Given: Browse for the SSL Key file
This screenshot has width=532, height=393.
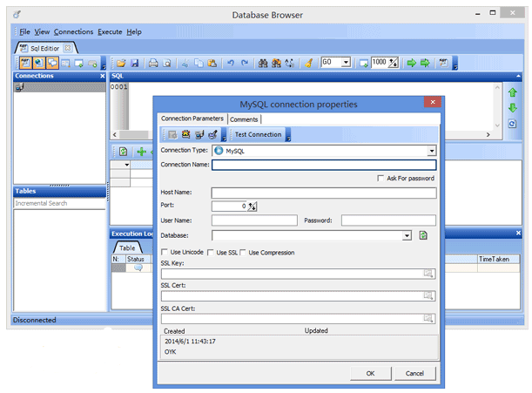Looking at the screenshot, I should click(428, 274).
